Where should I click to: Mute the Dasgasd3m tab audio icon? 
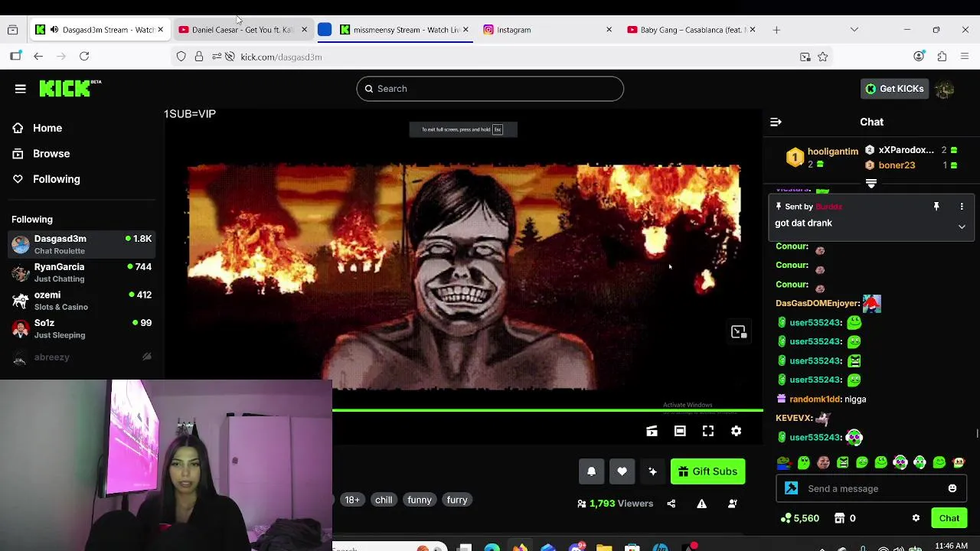point(54,30)
